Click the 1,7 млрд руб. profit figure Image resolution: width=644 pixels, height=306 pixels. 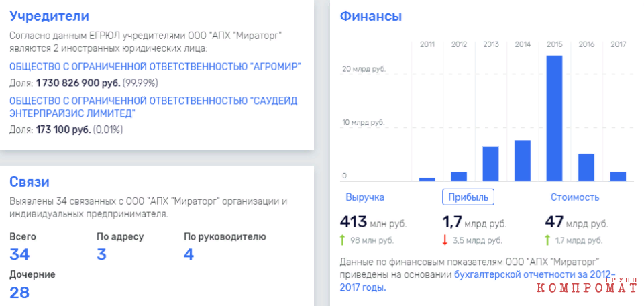tap(474, 223)
